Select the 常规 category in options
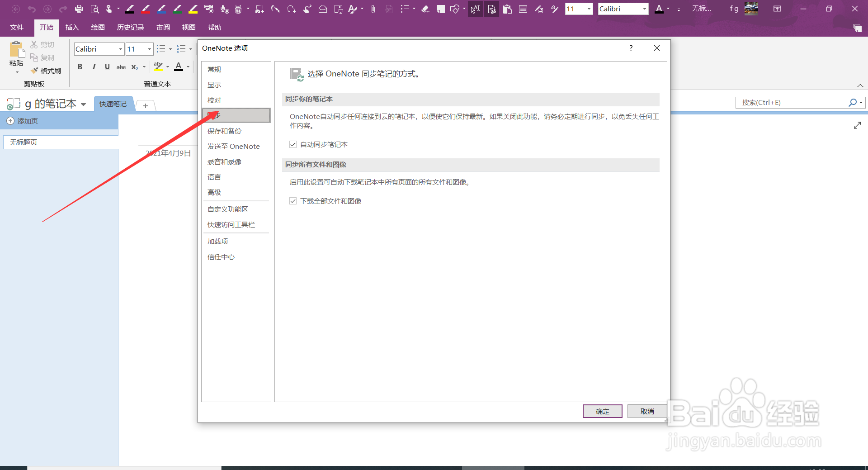Screen dimensions: 868x470 [236, 69]
